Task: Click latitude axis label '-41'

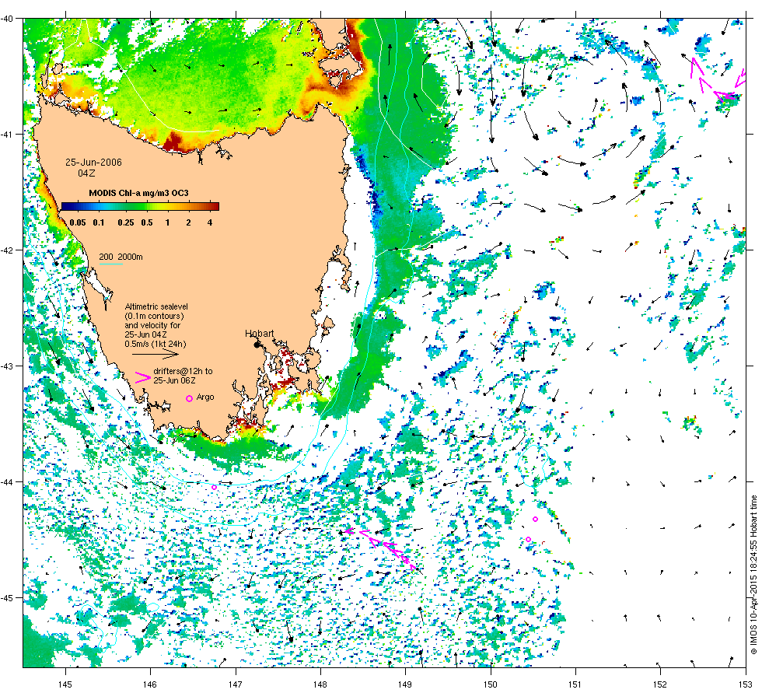Action: (x=8, y=134)
